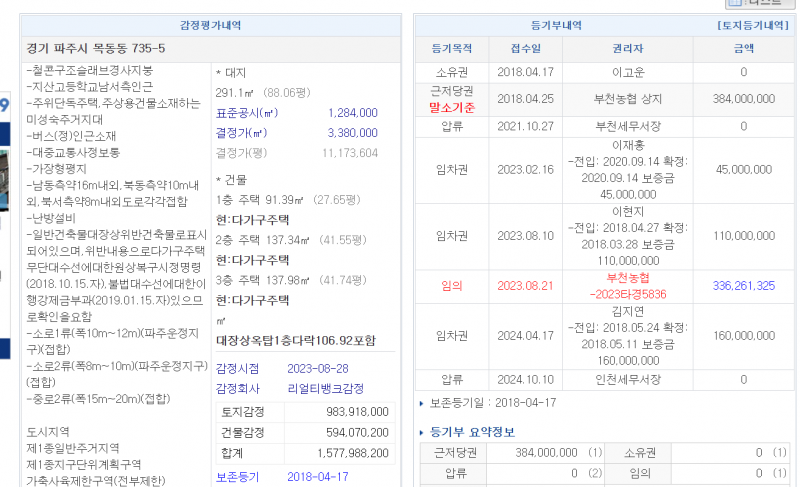
Task: Click the 보존등기일 arrow bullet
Action: click(x=421, y=403)
